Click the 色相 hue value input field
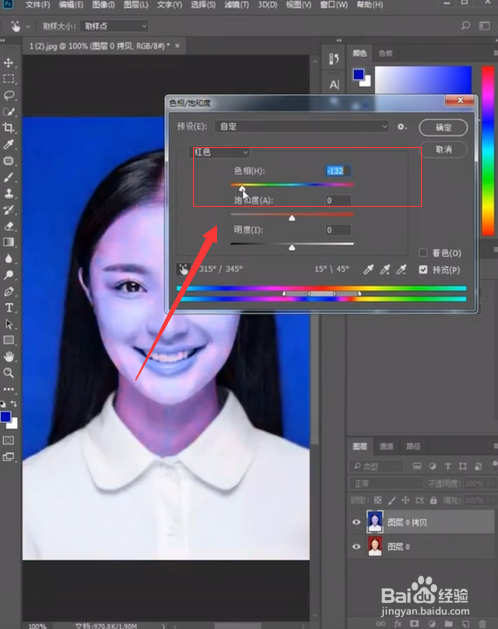The width and height of the screenshot is (498, 629). [338, 171]
